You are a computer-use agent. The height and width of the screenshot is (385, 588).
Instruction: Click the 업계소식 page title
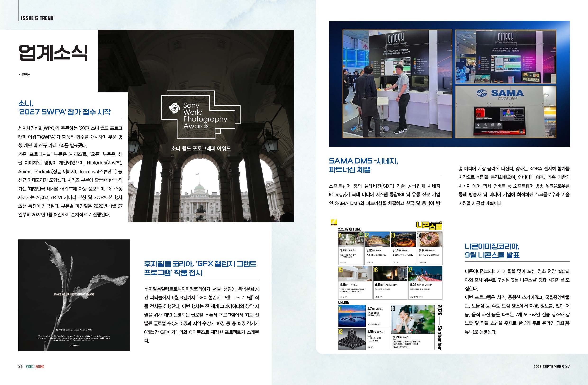(53, 53)
